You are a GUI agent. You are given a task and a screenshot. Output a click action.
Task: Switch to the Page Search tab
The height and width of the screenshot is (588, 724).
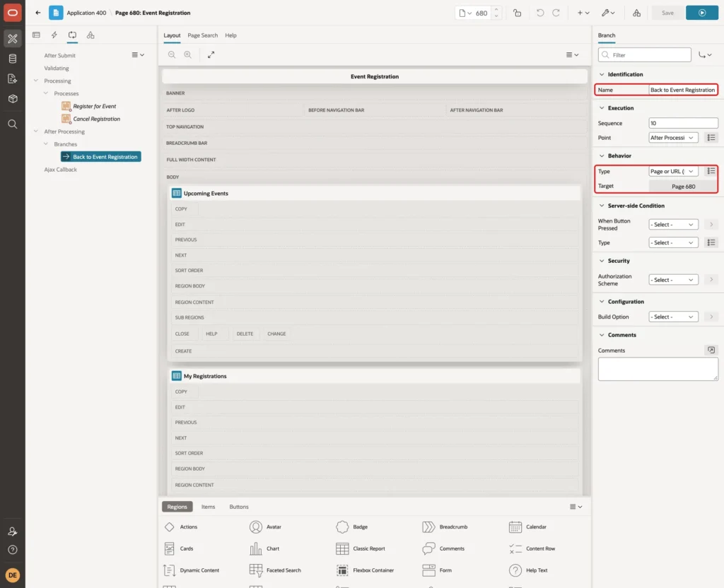tap(202, 35)
